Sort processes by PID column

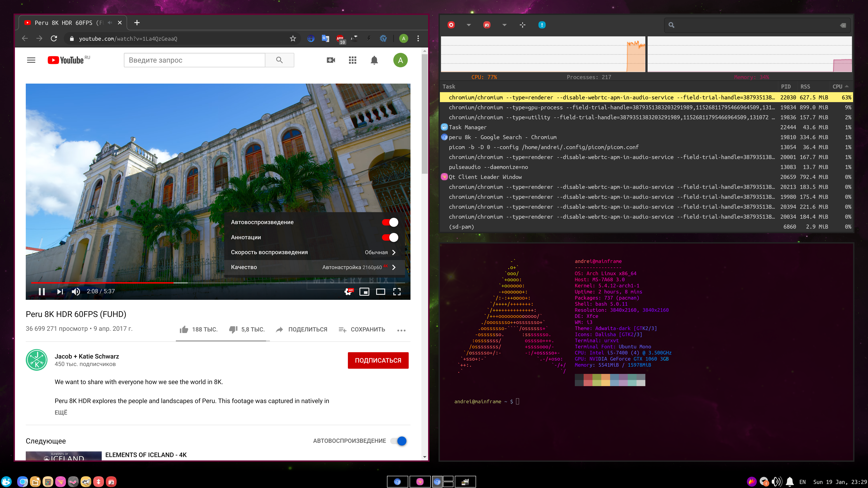click(x=786, y=87)
